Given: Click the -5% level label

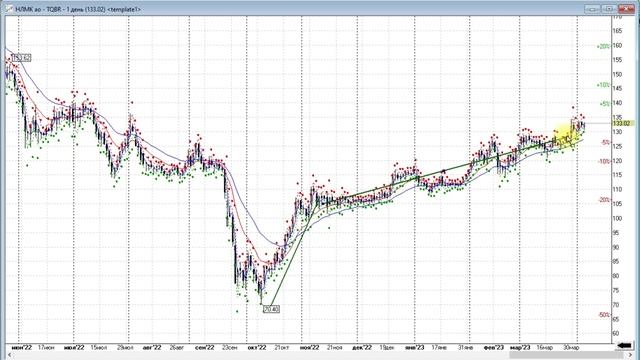Looking at the screenshot, I should point(605,142).
